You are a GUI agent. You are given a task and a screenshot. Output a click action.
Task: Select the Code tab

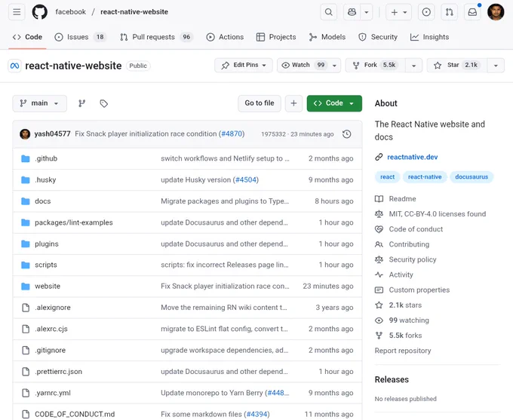(27, 37)
